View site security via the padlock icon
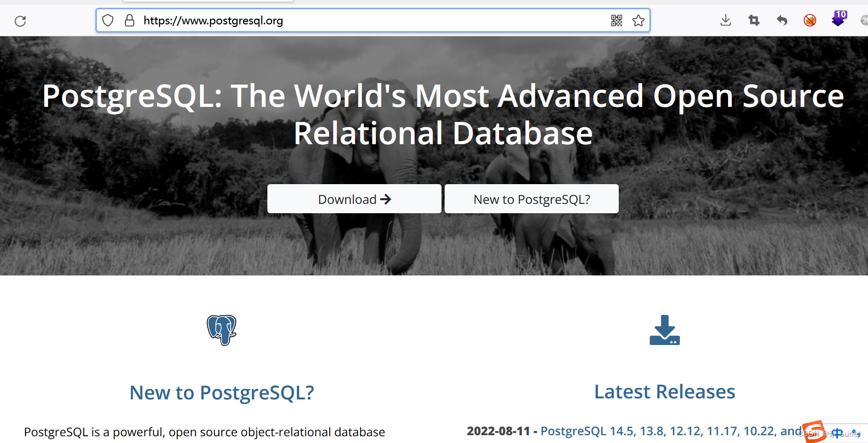868x443 pixels. pyautogui.click(x=130, y=21)
